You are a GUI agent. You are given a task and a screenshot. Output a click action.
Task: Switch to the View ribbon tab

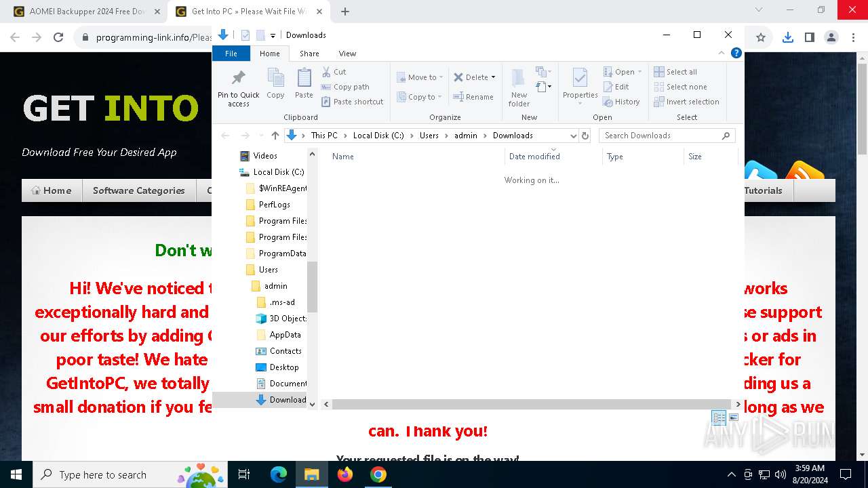(347, 54)
